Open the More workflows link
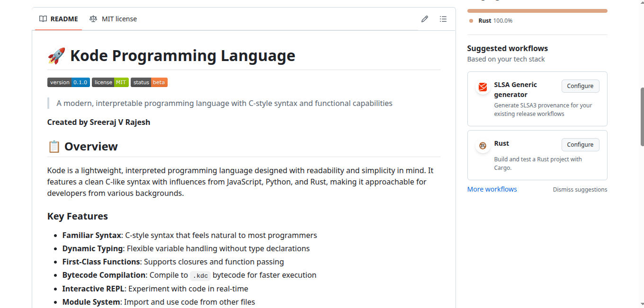The width and height of the screenshot is (644, 308). pyautogui.click(x=492, y=189)
